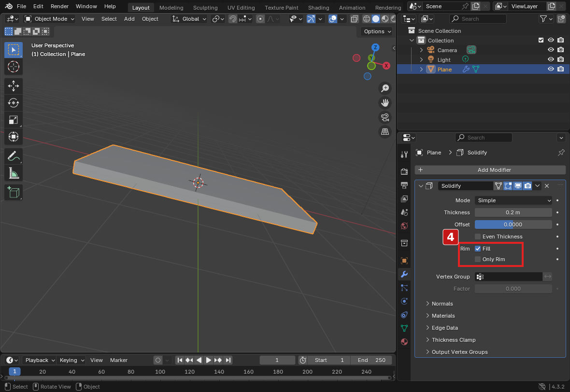This screenshot has height=392, width=570.
Task: Click the viewport zoom magnifier icon
Action: pyautogui.click(x=385, y=88)
